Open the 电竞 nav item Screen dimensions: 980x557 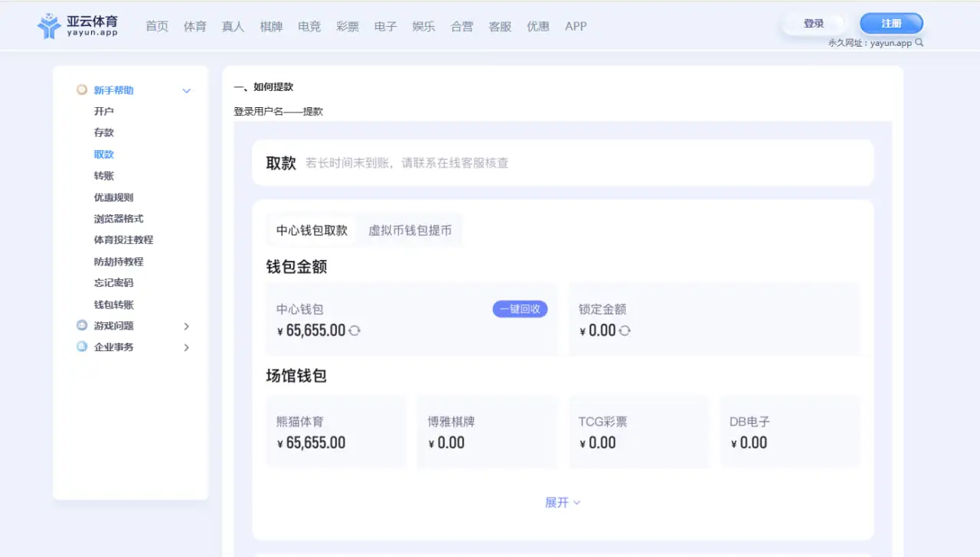(309, 26)
